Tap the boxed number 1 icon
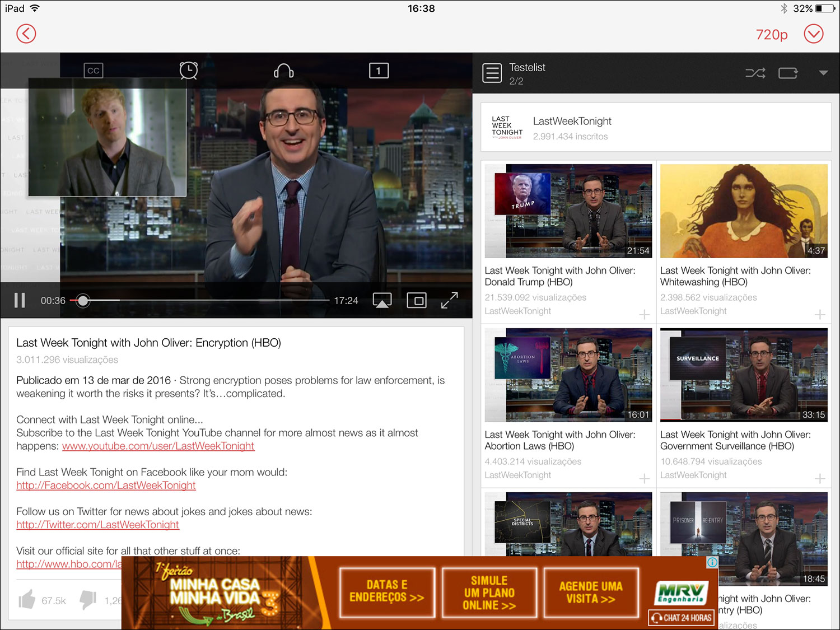The width and height of the screenshot is (840, 630). (379, 71)
